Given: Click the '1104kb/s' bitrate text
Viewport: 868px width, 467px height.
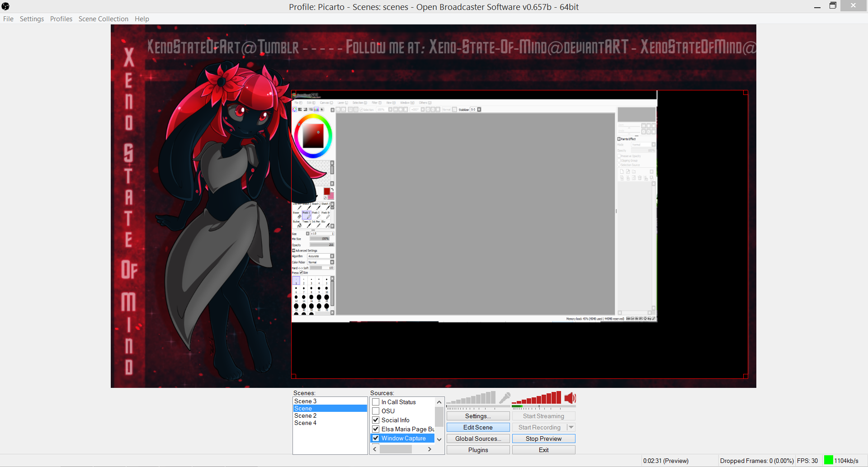Looking at the screenshot, I should coord(846,461).
